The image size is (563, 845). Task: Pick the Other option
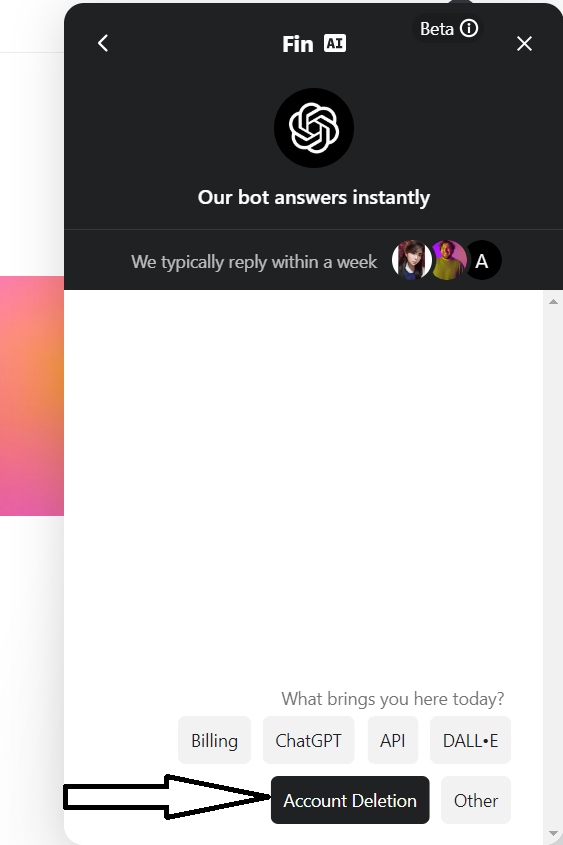pyautogui.click(x=476, y=800)
